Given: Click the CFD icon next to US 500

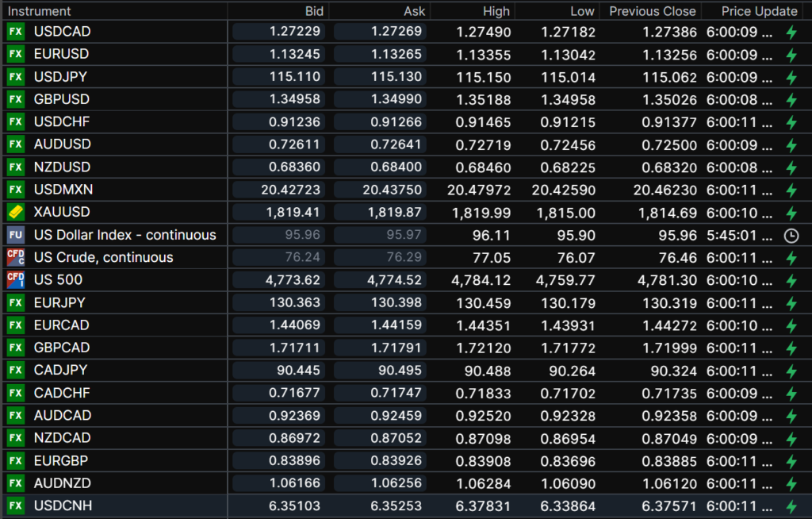Looking at the screenshot, I should (15, 279).
